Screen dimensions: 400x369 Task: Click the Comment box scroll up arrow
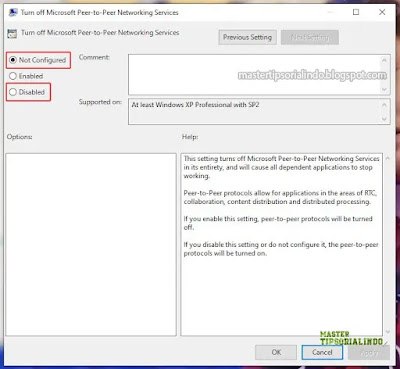(384, 60)
